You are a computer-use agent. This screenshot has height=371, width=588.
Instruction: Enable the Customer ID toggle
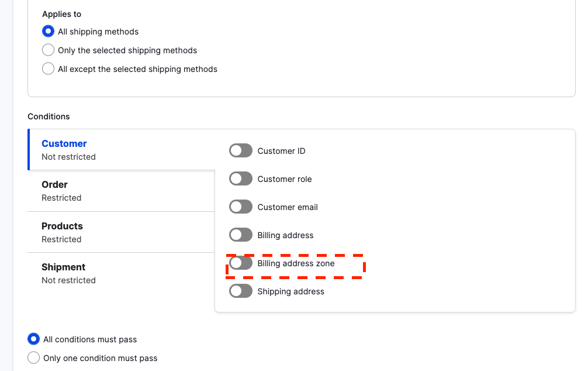(x=240, y=150)
